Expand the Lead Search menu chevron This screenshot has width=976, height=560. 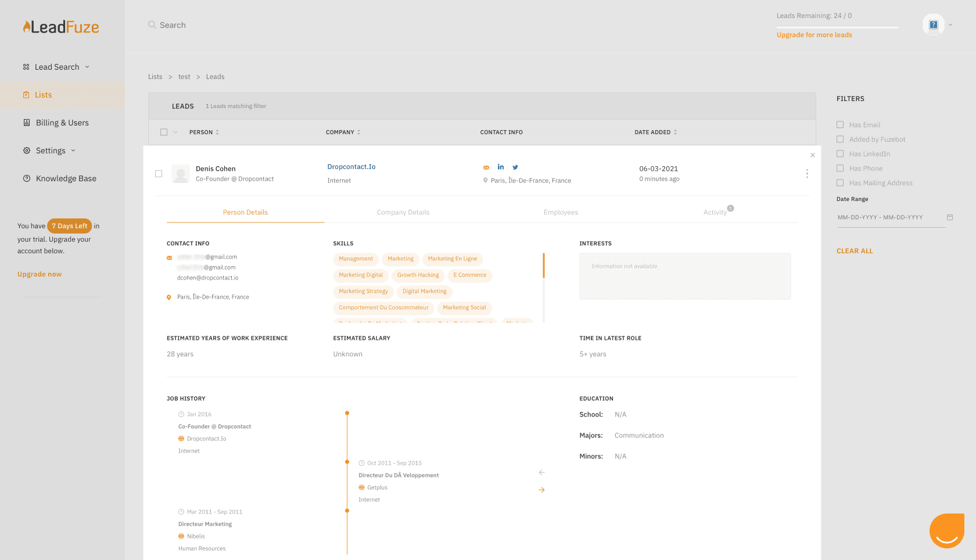coord(87,67)
